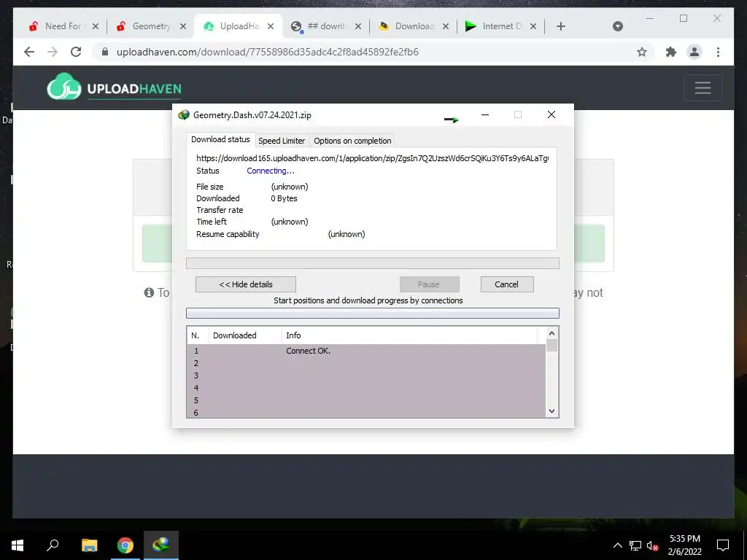Close the ## downlo tab
The width and height of the screenshot is (747, 560).
click(358, 26)
